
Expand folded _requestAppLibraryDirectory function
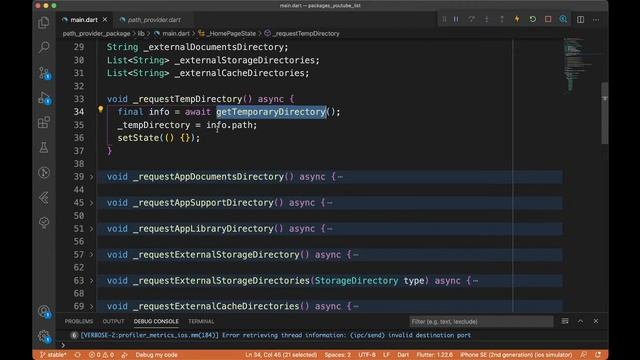91,229
